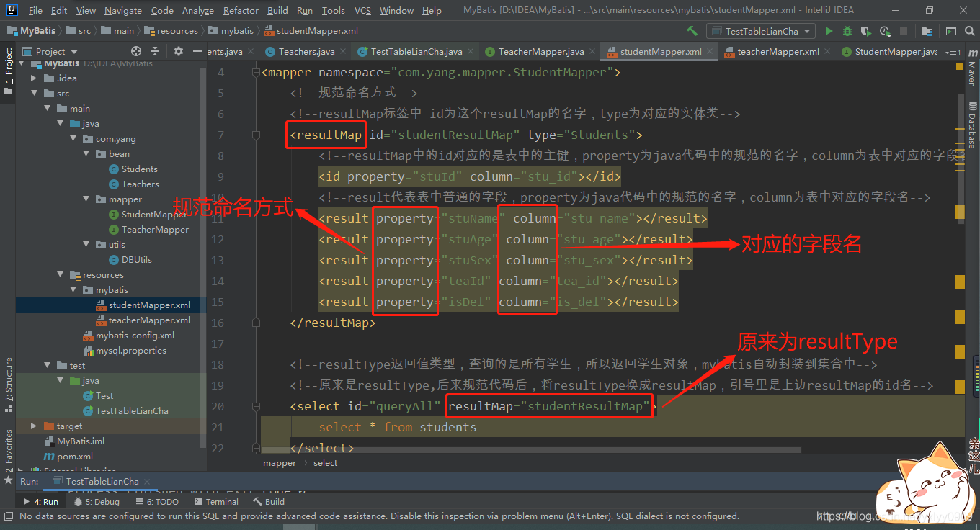Open the Structure side tool button
This screenshot has height=530, width=980.
(x=9, y=384)
